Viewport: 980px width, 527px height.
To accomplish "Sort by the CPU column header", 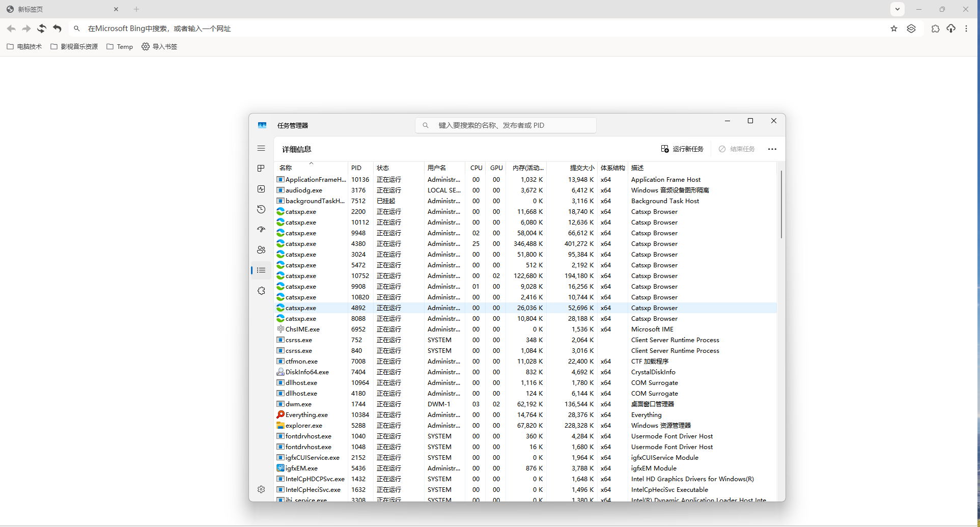I will (476, 168).
